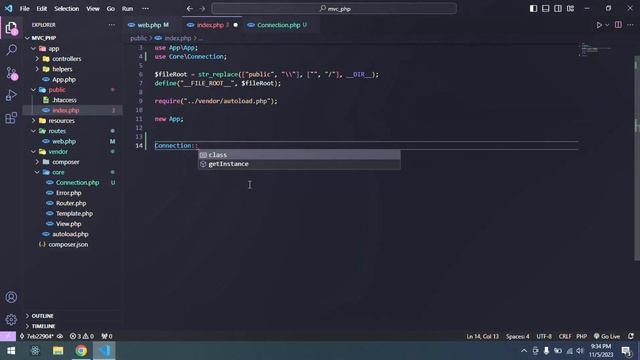
Task: Open the Selection menu
Action: coord(67,9)
